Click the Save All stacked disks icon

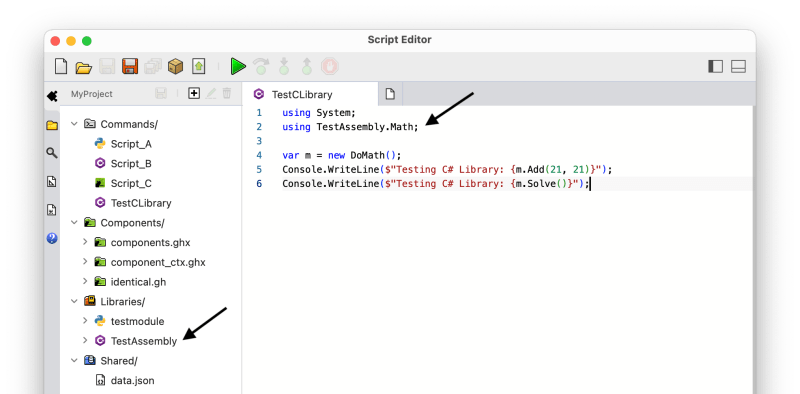(x=153, y=66)
